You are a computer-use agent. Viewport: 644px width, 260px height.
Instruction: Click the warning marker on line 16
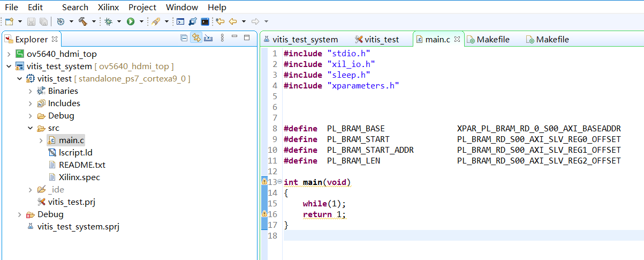pyautogui.click(x=264, y=214)
